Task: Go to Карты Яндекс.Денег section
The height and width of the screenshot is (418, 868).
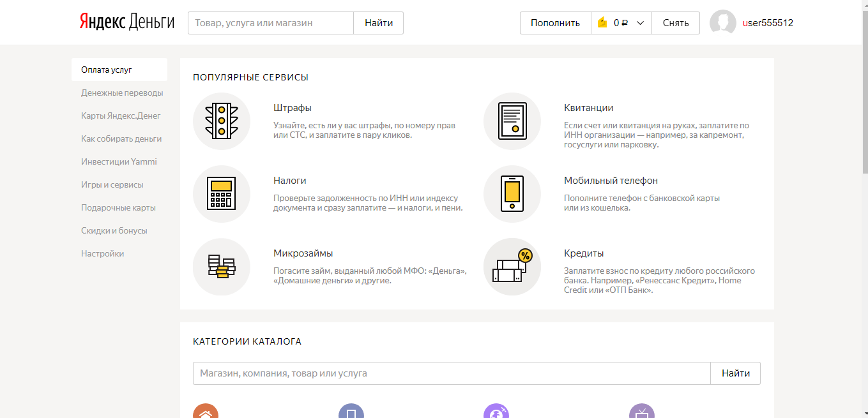Action: click(x=121, y=116)
